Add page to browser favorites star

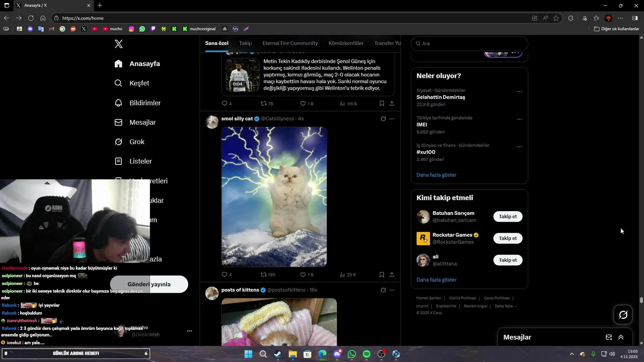coord(556,18)
